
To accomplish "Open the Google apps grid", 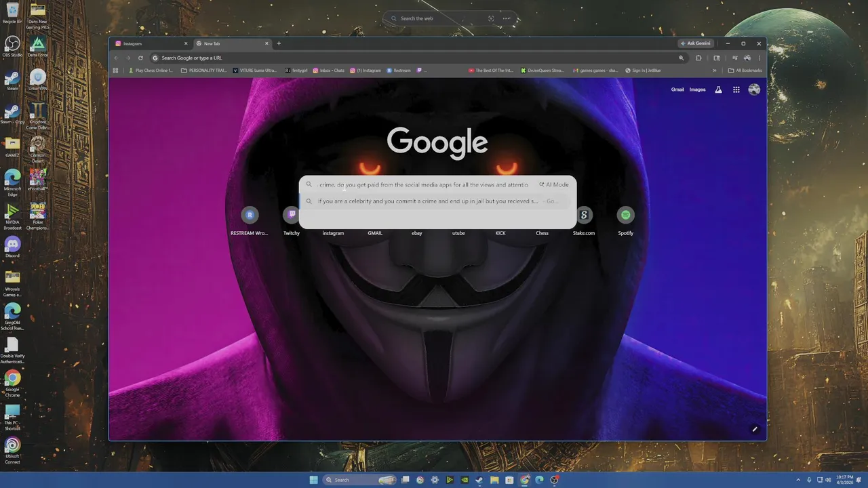I will coord(736,89).
